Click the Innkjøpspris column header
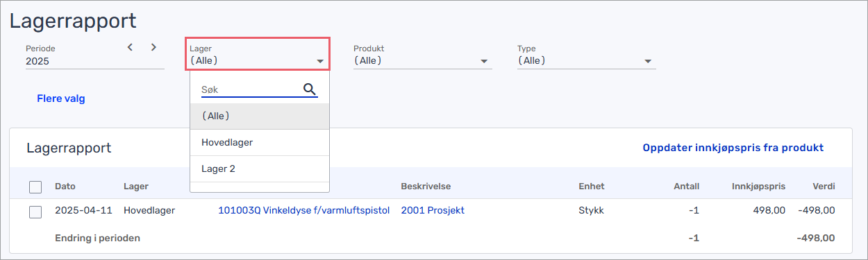Image resolution: width=868 pixels, height=260 pixels. coord(758,187)
